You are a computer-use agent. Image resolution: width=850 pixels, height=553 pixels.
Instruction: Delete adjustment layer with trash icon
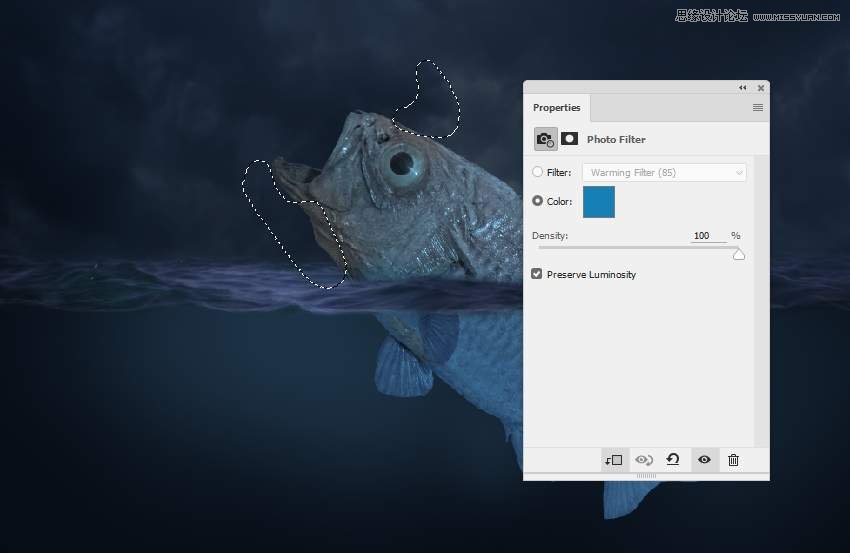pos(733,460)
